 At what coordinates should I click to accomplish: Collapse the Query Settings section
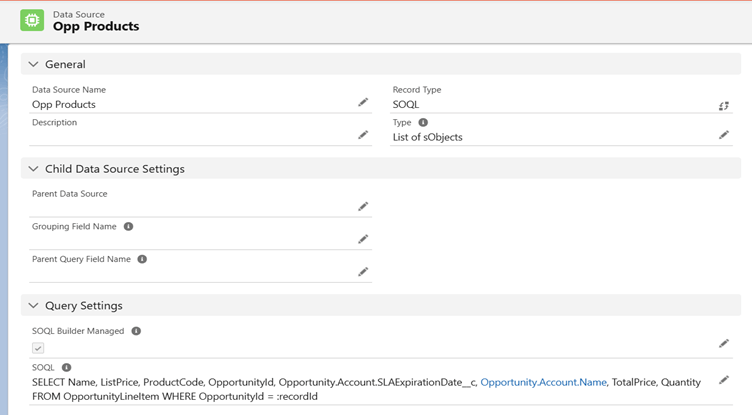click(x=33, y=306)
